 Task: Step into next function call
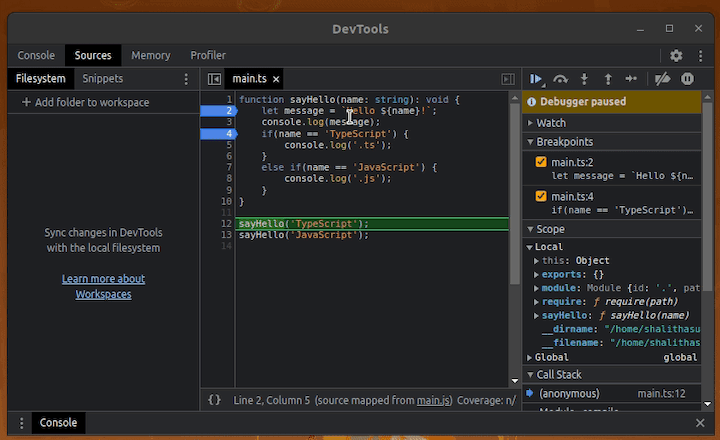tap(584, 79)
